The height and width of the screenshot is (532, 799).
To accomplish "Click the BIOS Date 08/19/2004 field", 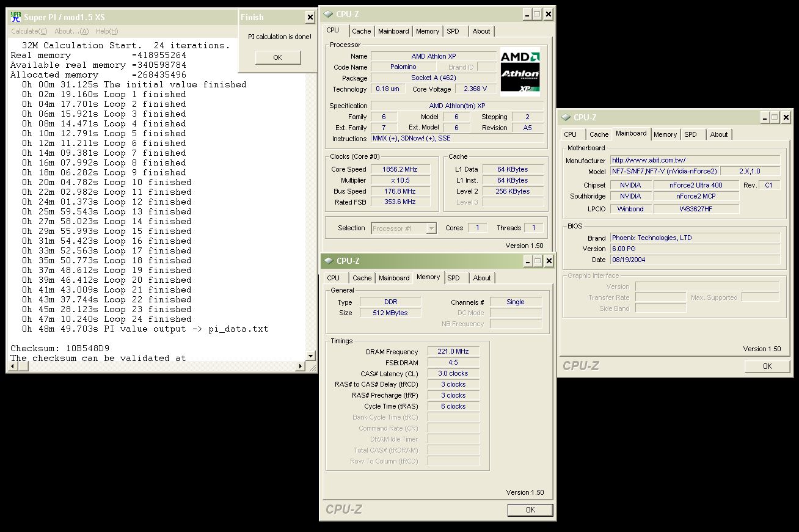I will point(695,260).
